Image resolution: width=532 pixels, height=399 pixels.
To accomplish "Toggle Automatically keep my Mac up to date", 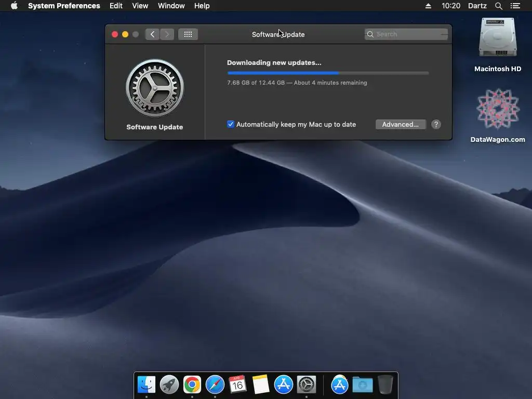I will pyautogui.click(x=231, y=124).
